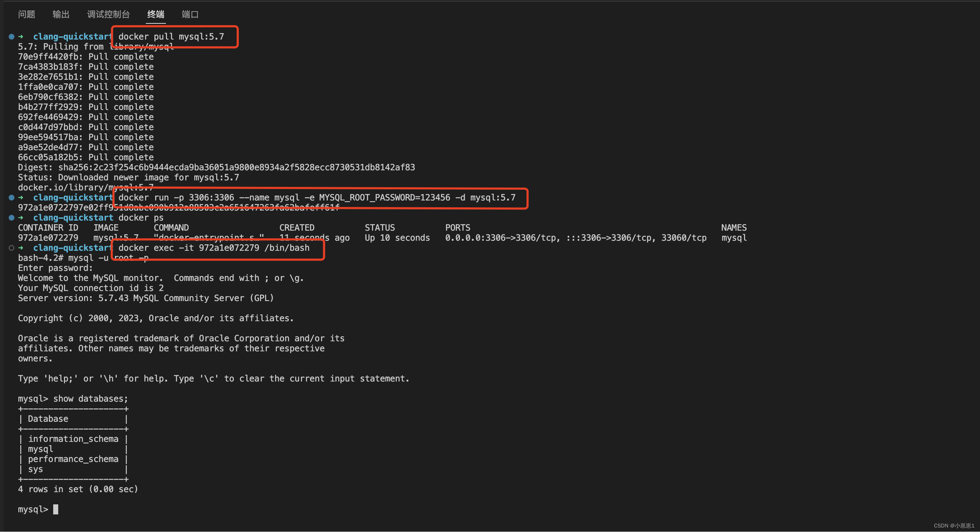Click layer 'c0d447d97bbd: Pull complete' line
Image resolution: width=980 pixels, height=532 pixels.
click(86, 127)
